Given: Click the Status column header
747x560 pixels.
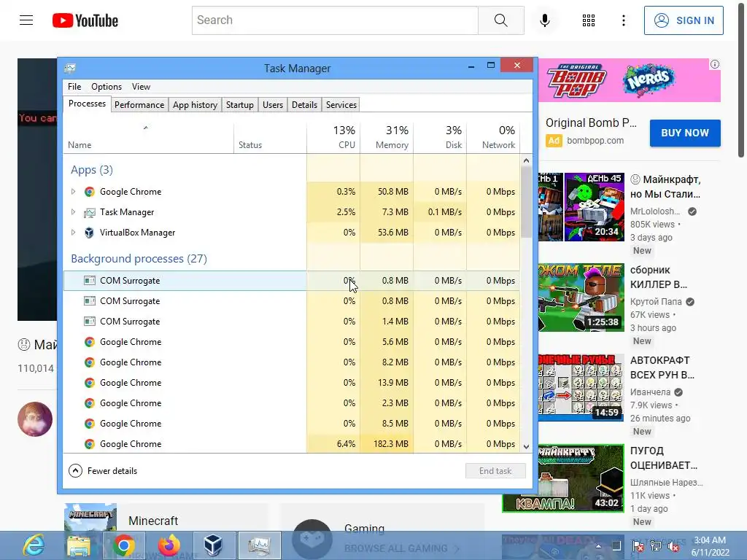Looking at the screenshot, I should coord(270,138).
